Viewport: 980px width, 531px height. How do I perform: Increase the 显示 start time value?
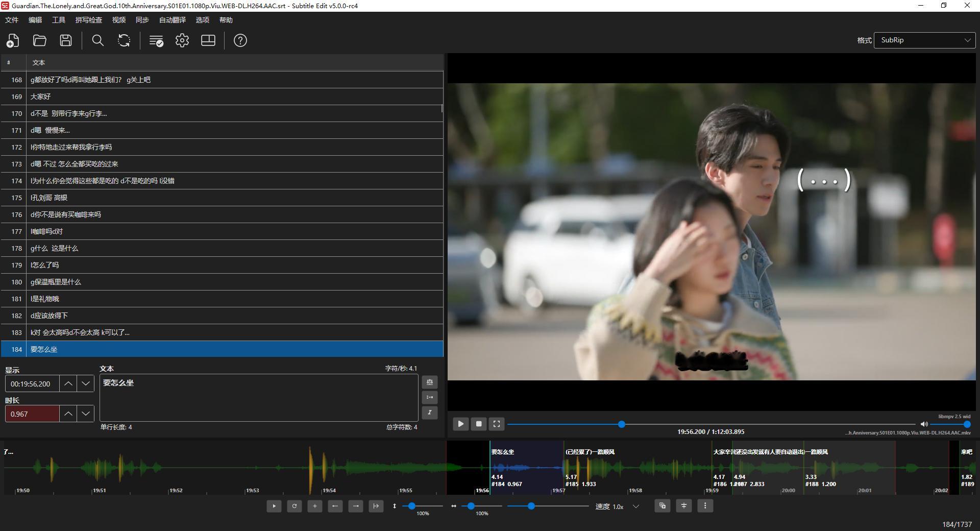(68, 384)
